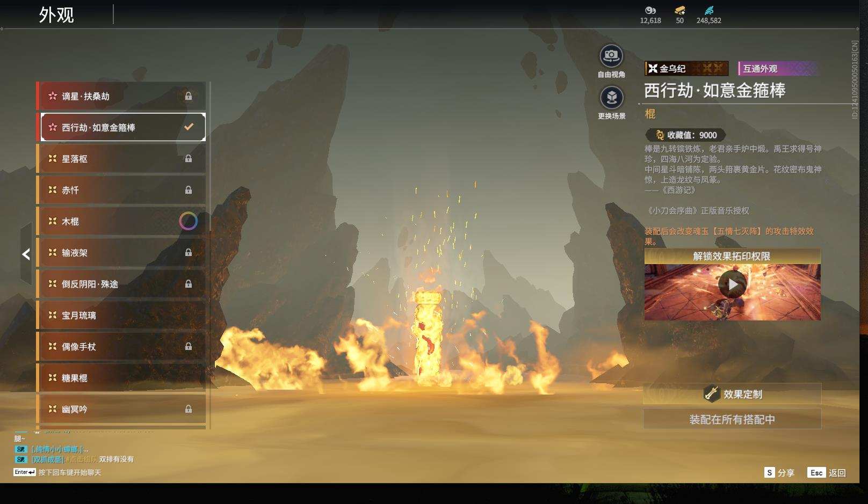Click the lock icon on 偶像手杖
This screenshot has height=504, width=868.
(x=189, y=347)
